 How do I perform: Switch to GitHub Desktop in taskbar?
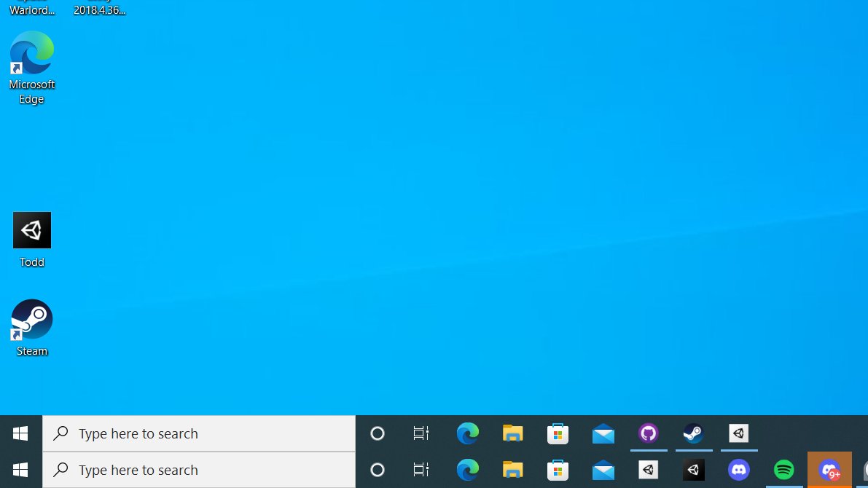click(648, 433)
